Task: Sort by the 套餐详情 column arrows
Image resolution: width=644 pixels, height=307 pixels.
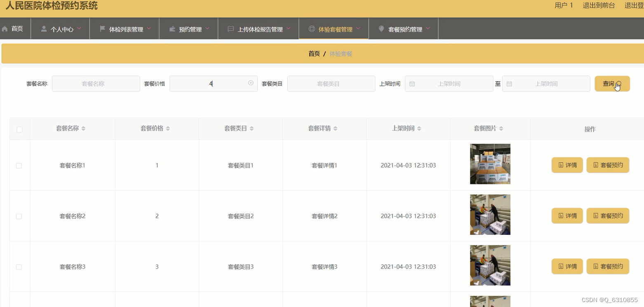Action: pos(335,129)
